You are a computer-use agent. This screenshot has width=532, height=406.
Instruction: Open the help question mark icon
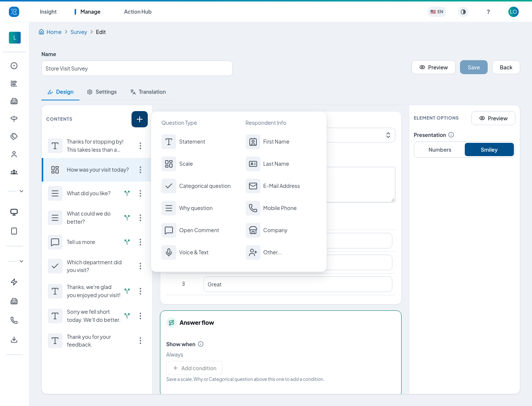coord(488,12)
